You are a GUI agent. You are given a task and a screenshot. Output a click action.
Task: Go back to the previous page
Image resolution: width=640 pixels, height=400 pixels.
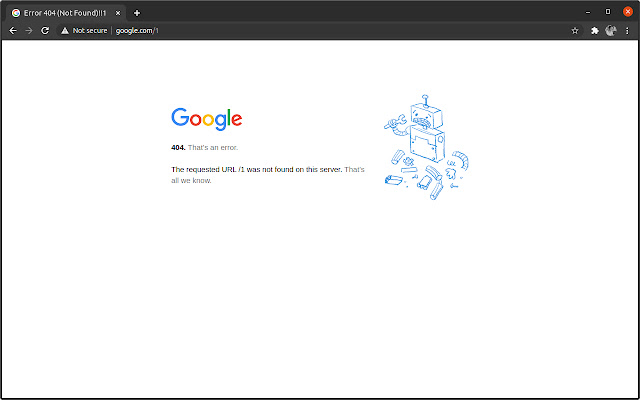(13, 31)
